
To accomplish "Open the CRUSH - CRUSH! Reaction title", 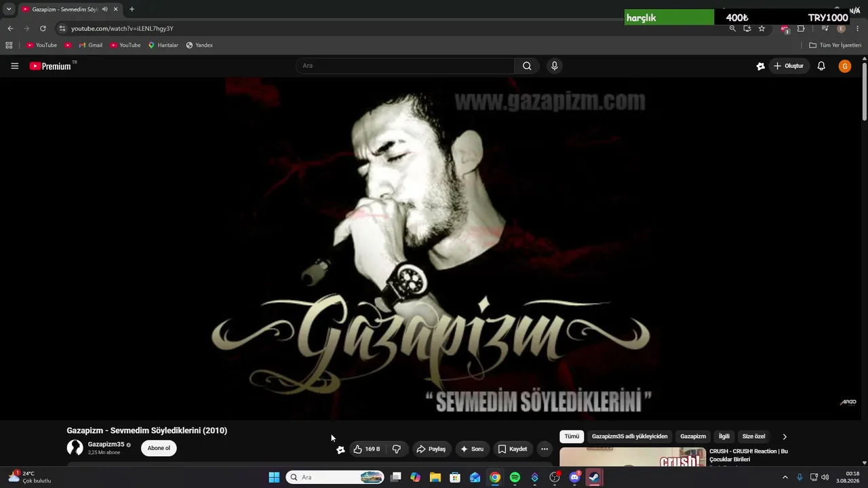I will [749, 455].
